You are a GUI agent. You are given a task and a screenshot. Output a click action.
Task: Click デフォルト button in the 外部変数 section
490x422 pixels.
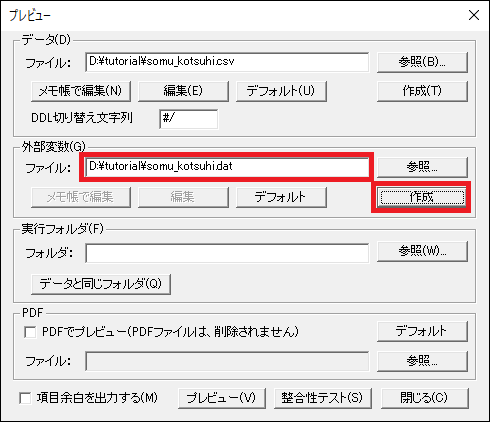pos(281,197)
